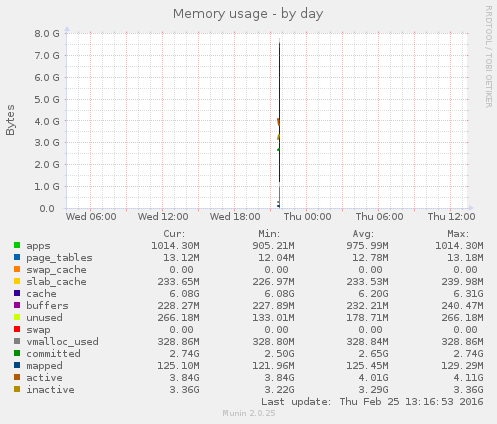Click the yellow slab_cache legend swatch

pos(17,281)
